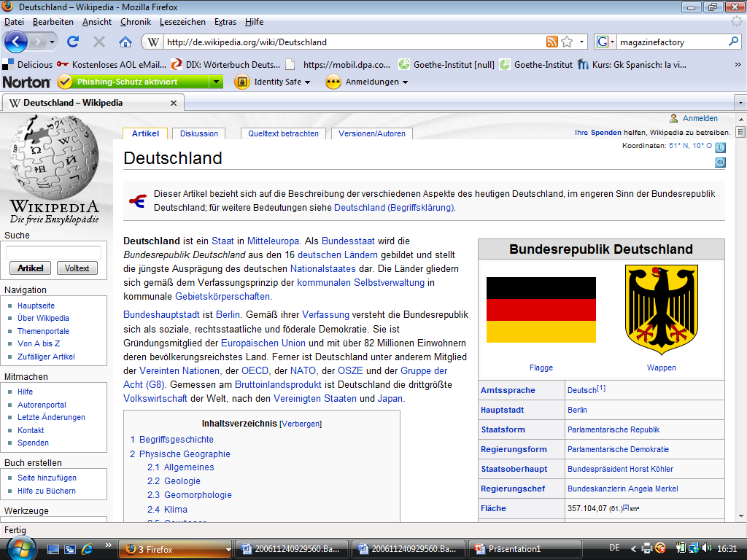Open the list all tabs dropdown
This screenshot has height=560, width=747.
point(740,103)
